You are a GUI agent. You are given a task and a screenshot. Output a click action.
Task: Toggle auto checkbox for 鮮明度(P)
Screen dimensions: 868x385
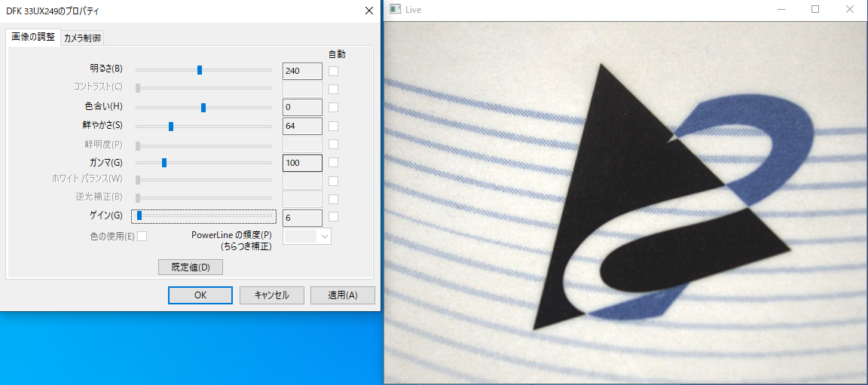[x=333, y=145]
